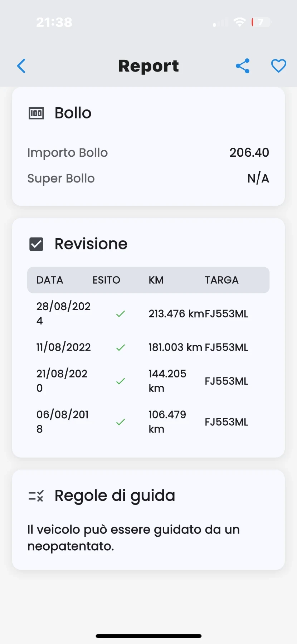This screenshot has height=644, width=297.
Task: Add report to favorites with heart icon
Action: pos(278,66)
